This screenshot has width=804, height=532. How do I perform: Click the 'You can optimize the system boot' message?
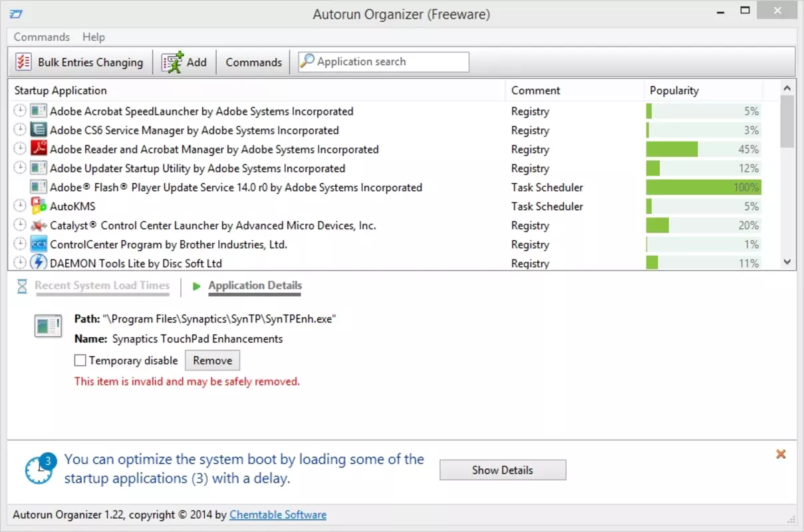click(244, 469)
